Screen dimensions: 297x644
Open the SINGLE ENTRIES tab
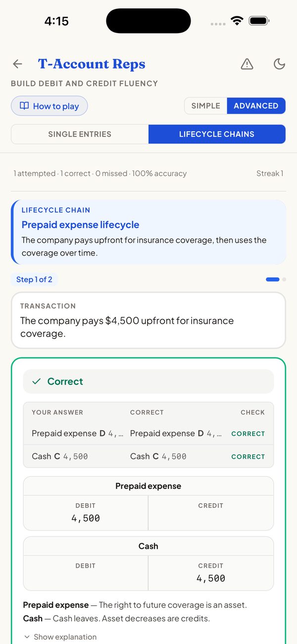[80, 134]
